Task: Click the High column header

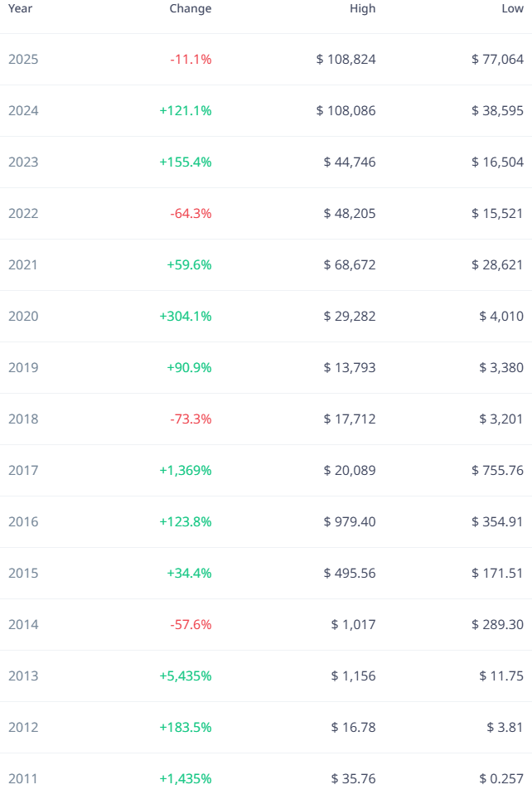Action: (362, 9)
